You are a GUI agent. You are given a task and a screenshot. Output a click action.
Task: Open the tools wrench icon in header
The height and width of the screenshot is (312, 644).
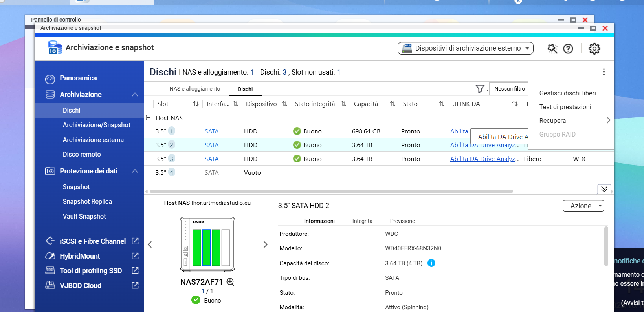[552, 49]
